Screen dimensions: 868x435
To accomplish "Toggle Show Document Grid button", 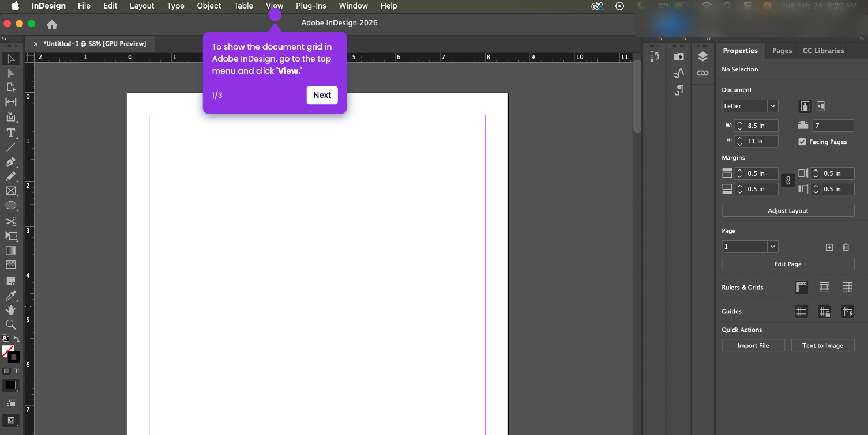I will (x=847, y=287).
